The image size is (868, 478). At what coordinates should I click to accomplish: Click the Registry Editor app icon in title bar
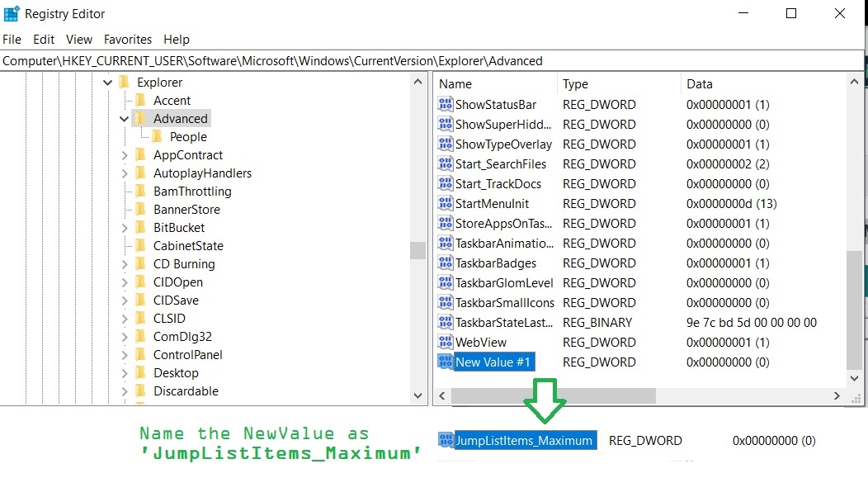(x=11, y=13)
